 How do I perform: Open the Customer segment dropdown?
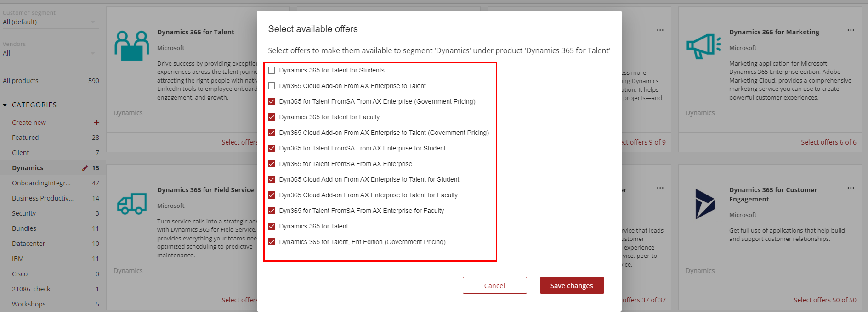pos(51,22)
